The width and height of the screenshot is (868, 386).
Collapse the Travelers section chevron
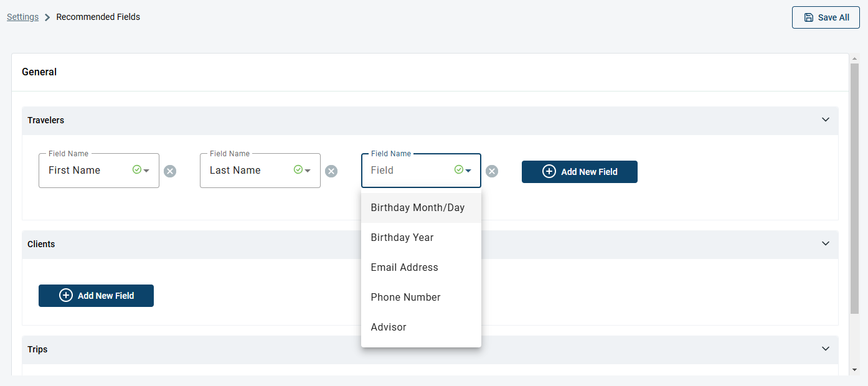(826, 120)
